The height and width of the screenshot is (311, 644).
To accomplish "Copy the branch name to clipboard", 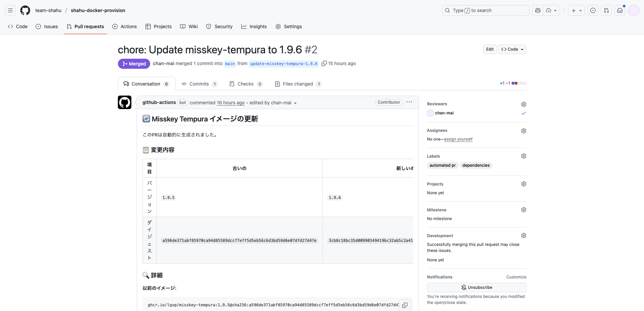I will pyautogui.click(x=324, y=63).
